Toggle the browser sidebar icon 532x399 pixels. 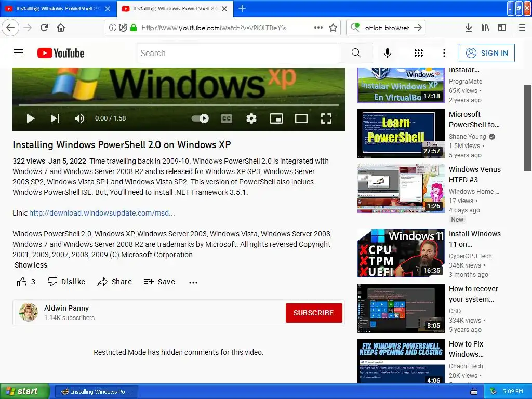click(x=502, y=28)
